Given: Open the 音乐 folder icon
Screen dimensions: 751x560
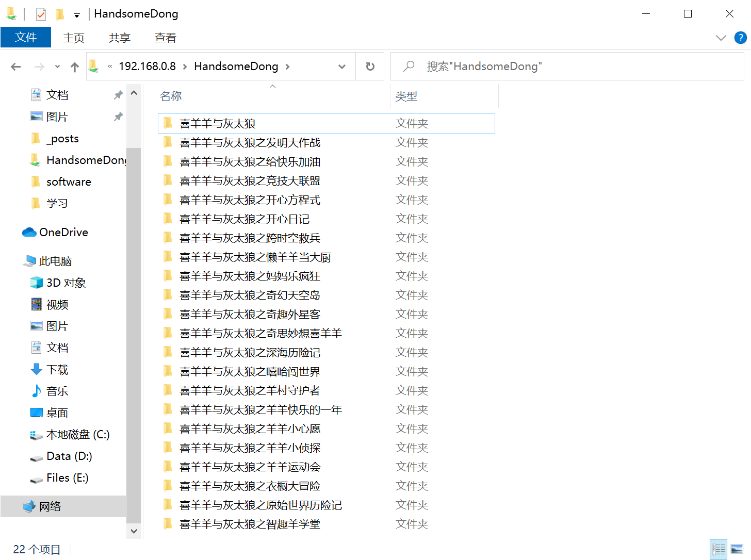Looking at the screenshot, I should (x=37, y=391).
